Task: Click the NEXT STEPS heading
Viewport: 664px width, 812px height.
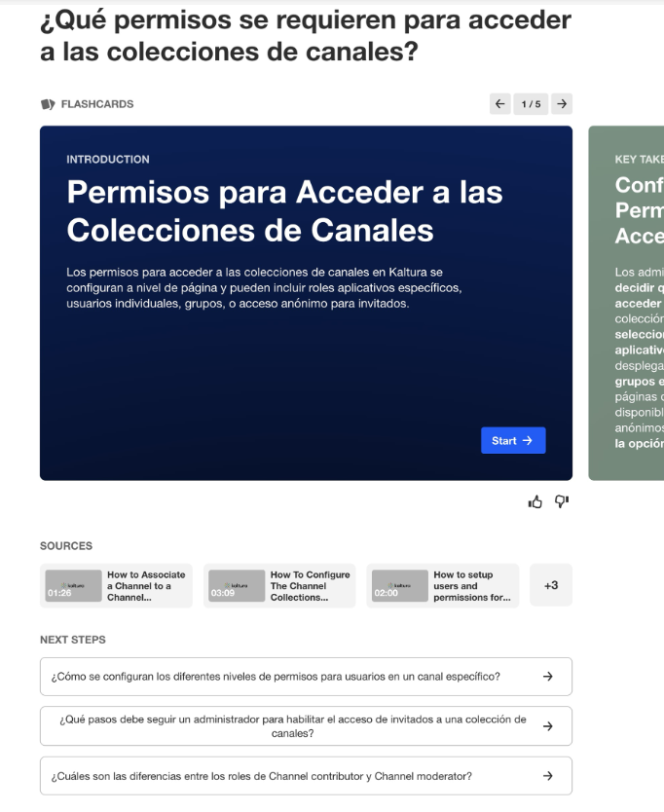Action: pos(73,640)
